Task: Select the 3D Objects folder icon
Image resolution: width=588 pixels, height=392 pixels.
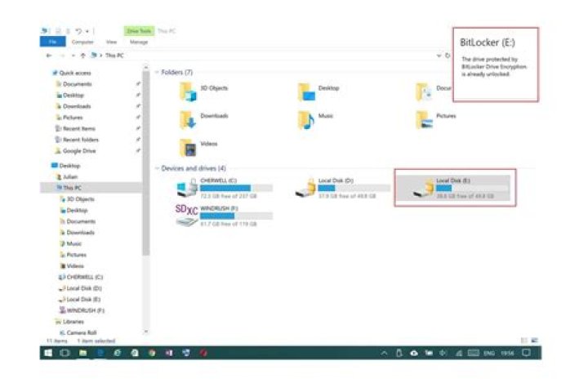Action: pos(189,92)
